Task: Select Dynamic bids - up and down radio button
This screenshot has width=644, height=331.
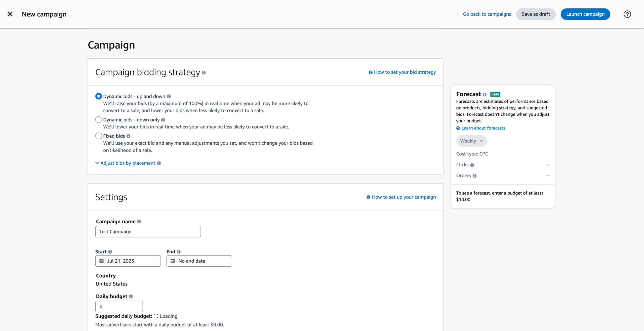Action: point(98,96)
